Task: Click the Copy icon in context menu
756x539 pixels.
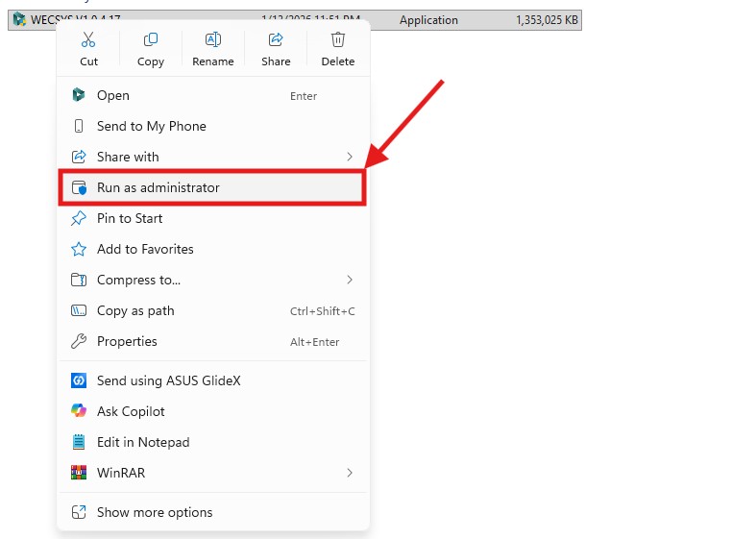Action: [151, 39]
